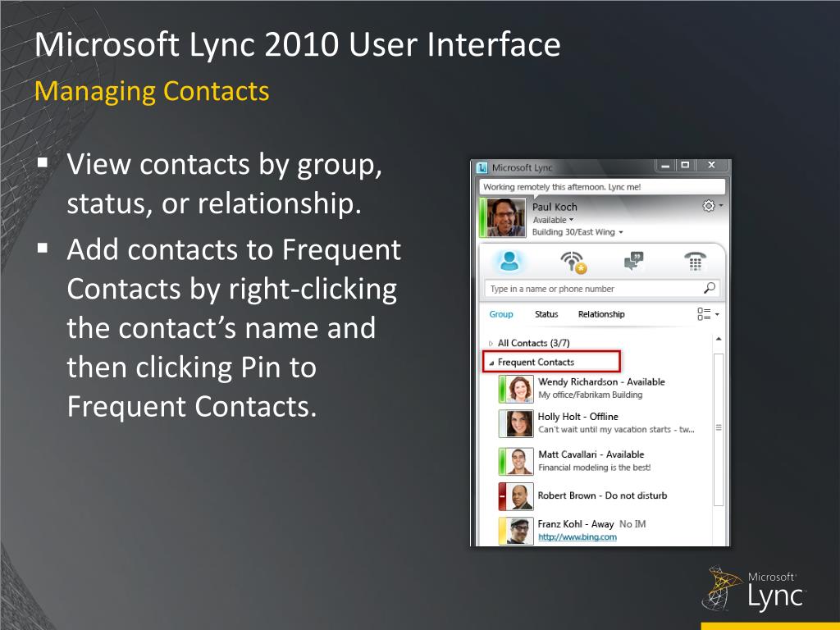The width and height of the screenshot is (840, 630).
Task: Select 'Wendy Richardson - Available' contact
Action: (601, 381)
